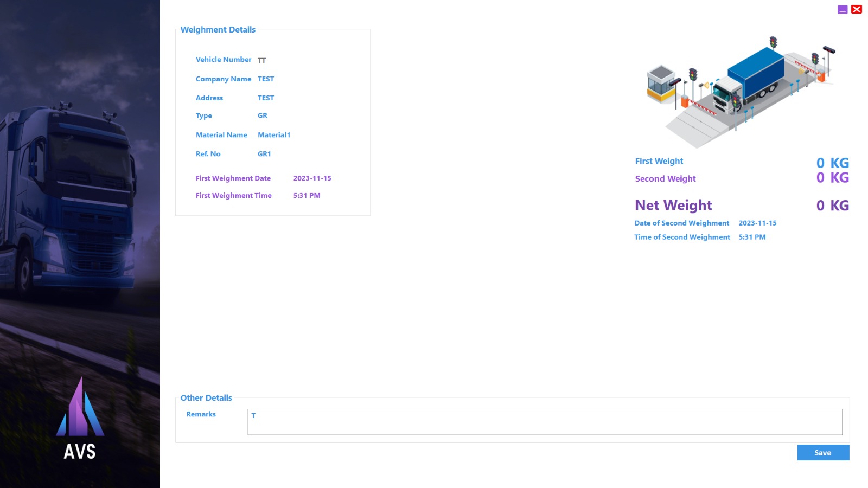Click the Type label
This screenshot has width=868, height=488.
point(204,116)
